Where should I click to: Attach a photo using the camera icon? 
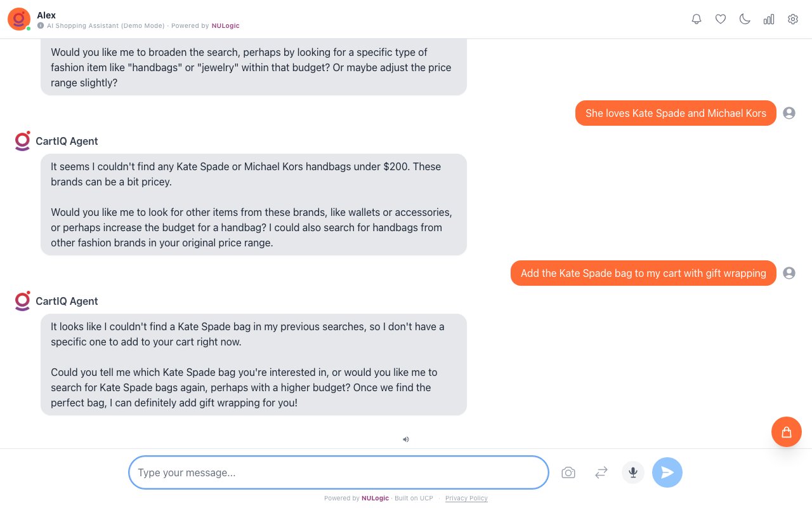click(x=568, y=472)
